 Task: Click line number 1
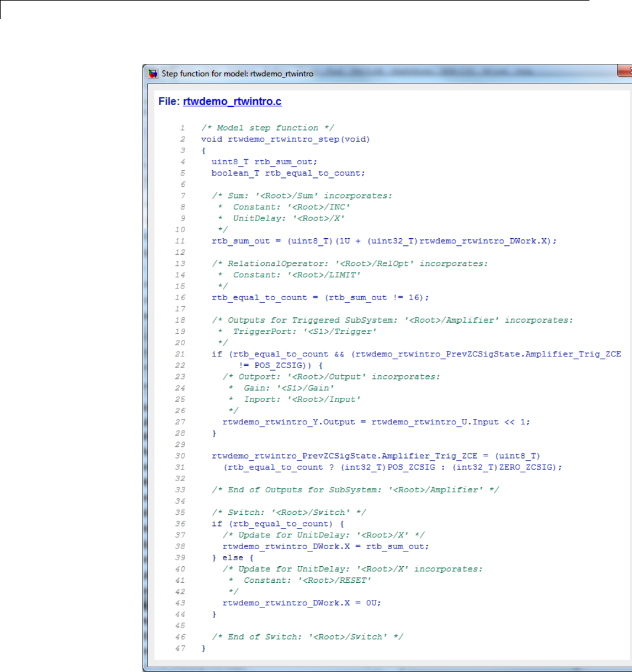[183, 128]
